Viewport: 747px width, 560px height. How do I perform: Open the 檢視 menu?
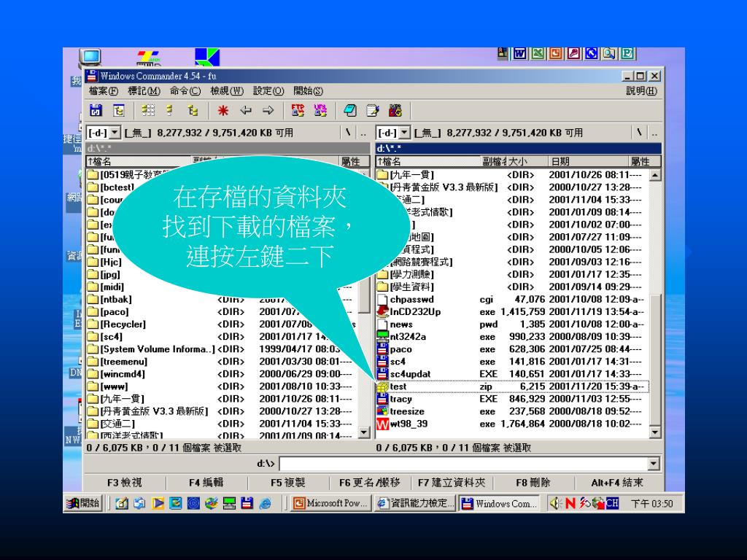pos(227,90)
